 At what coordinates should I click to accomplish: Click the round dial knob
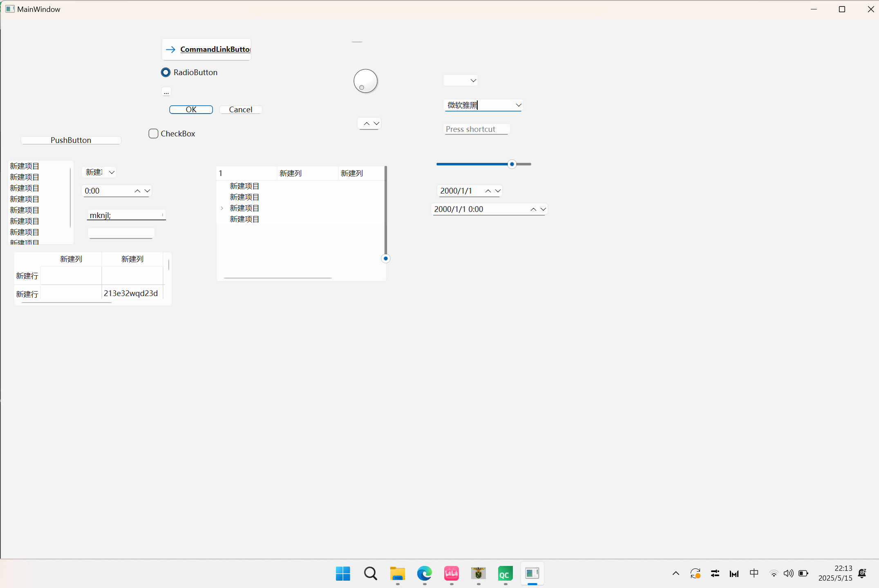[365, 81]
